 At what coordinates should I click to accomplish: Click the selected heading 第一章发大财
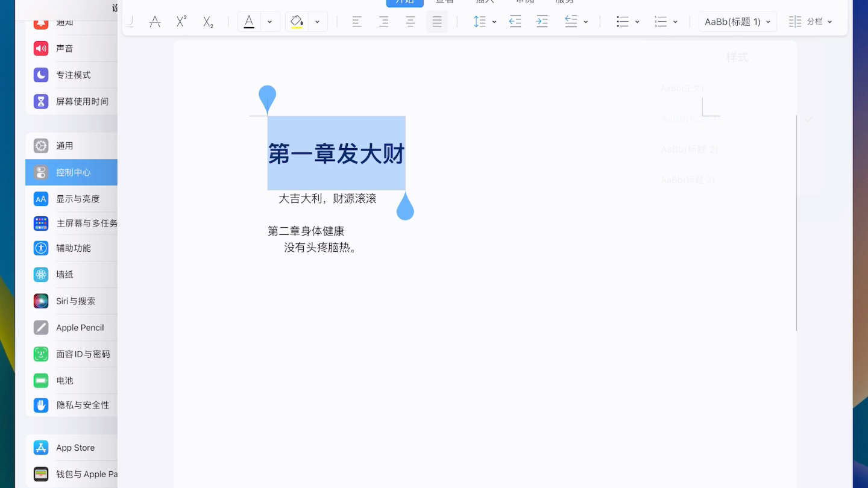point(336,154)
